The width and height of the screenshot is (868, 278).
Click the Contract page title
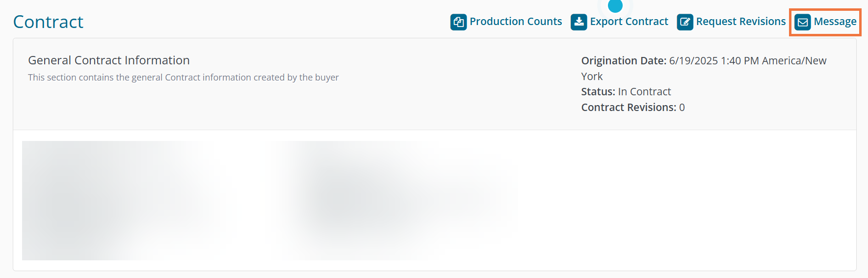pyautogui.click(x=48, y=22)
